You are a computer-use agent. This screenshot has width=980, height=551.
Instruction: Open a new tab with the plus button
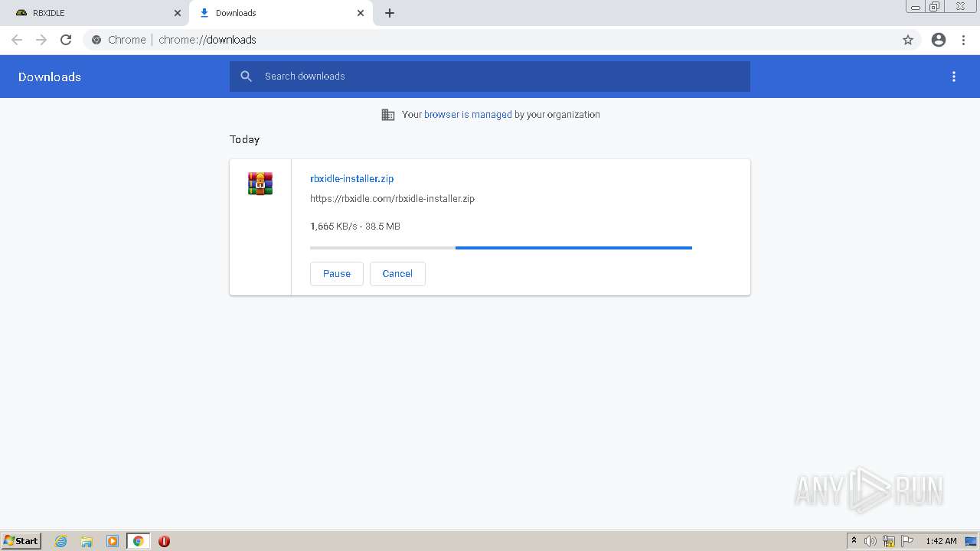click(x=390, y=13)
